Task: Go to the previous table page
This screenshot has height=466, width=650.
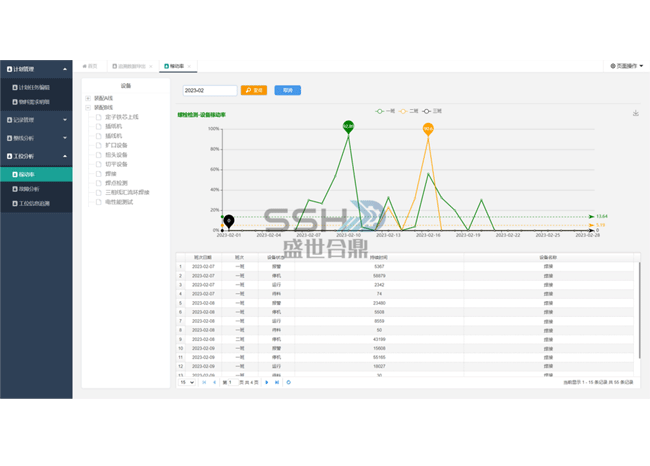Action: [x=214, y=382]
